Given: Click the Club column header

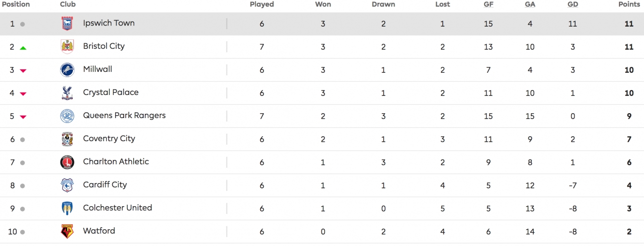Looking at the screenshot, I should coord(68,4).
